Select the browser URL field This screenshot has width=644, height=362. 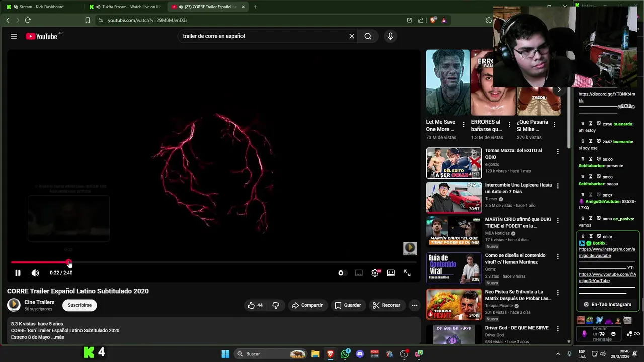click(x=252, y=20)
